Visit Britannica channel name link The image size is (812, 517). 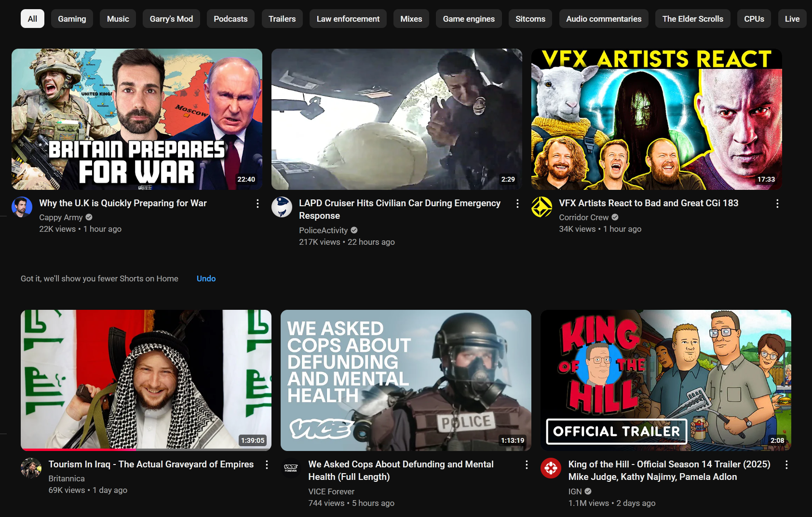(x=67, y=478)
